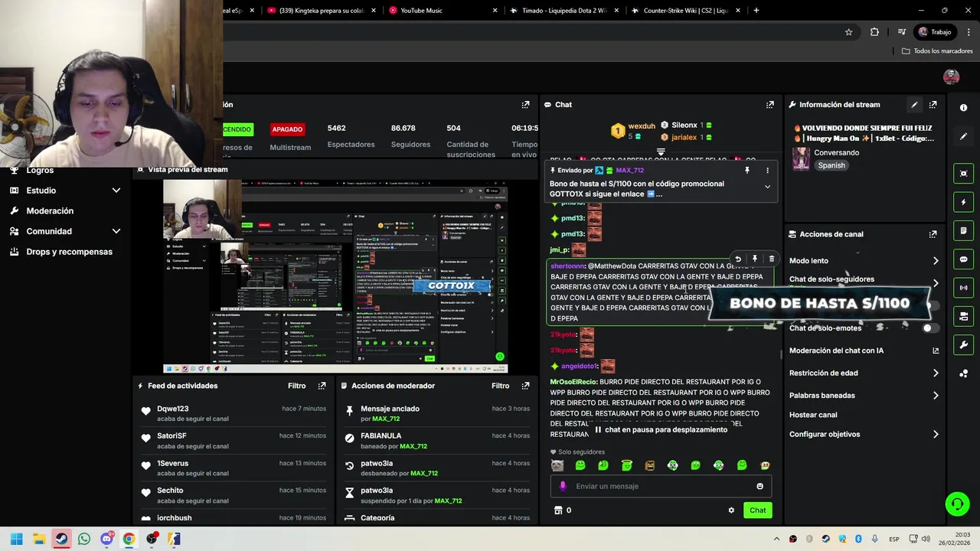
Task: Unpin the pinned message in chat
Action: pos(747,171)
